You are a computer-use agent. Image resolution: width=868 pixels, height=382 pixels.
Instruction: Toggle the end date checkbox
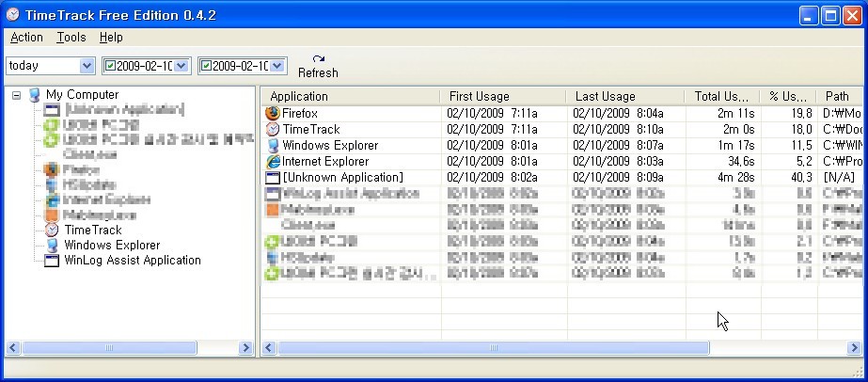click(x=207, y=66)
